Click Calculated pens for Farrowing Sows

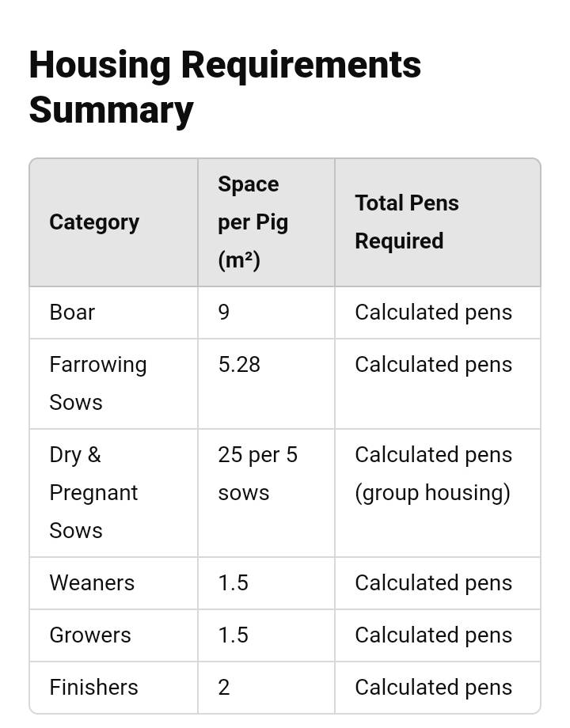click(x=433, y=365)
